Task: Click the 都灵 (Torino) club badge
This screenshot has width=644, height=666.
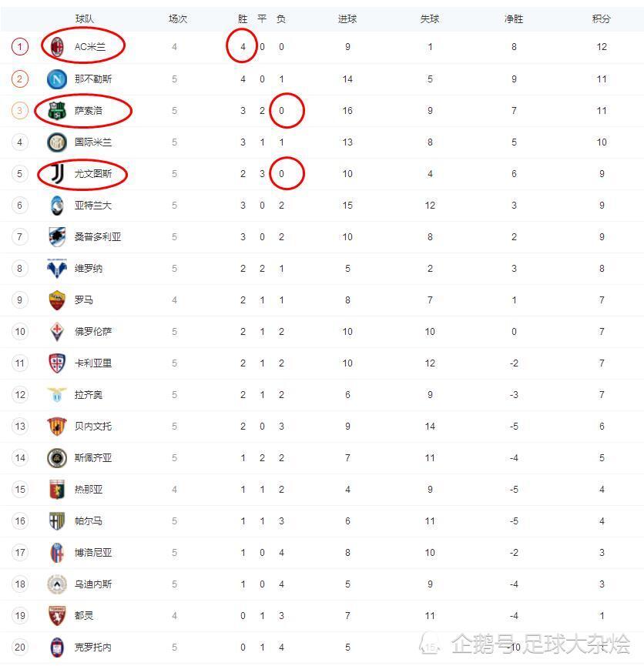Action: point(57,616)
